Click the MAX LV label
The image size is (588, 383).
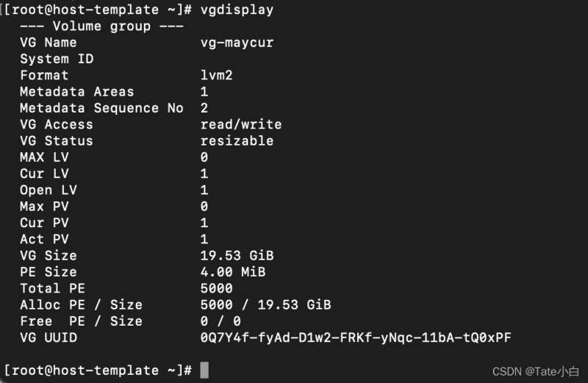[x=44, y=157]
